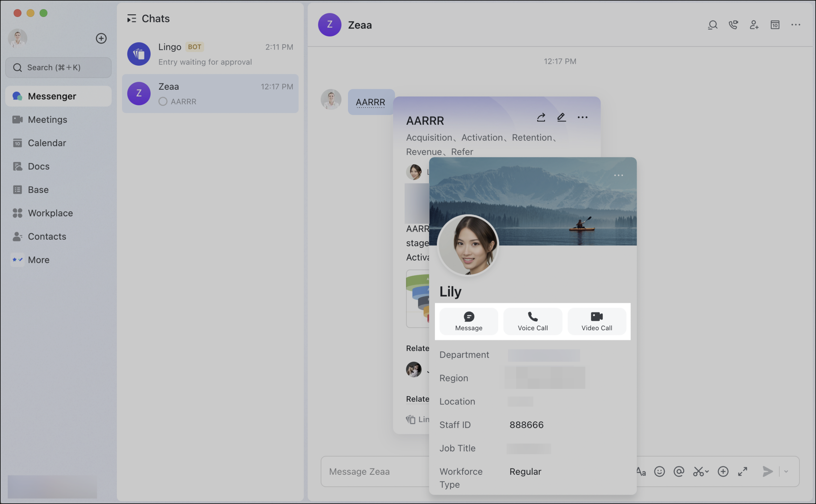
Task: Collapse the Chats list panel toggle
Action: coord(131,19)
